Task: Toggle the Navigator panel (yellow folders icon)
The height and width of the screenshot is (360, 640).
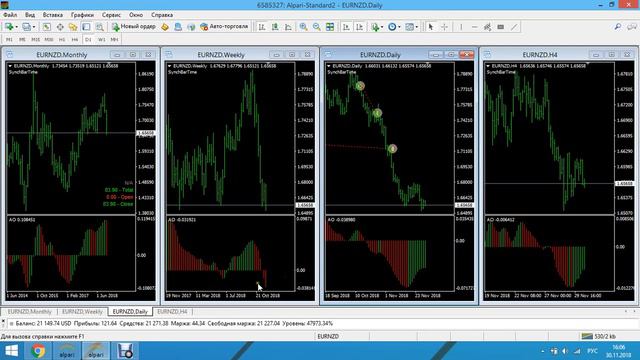Action: coord(73,27)
